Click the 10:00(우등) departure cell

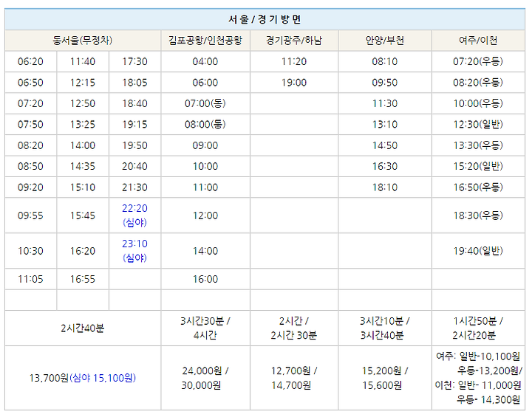coord(478,103)
